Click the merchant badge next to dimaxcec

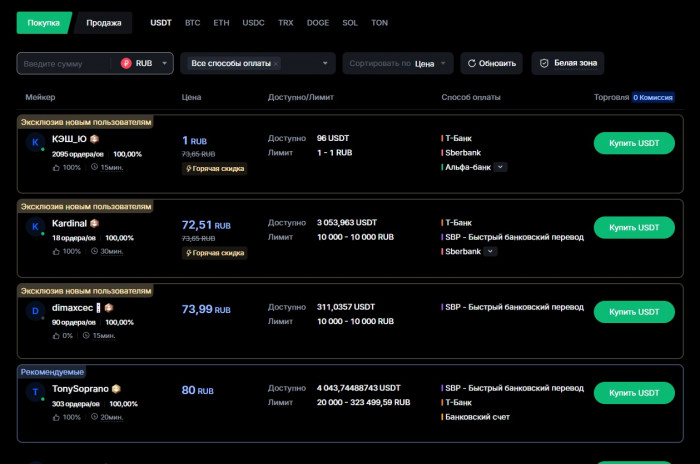pyautogui.click(x=108, y=307)
